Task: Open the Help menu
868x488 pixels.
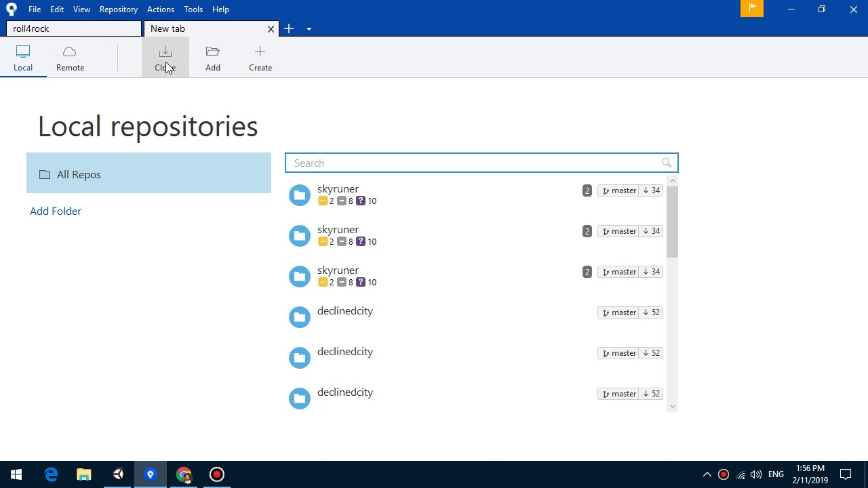Action: click(220, 9)
